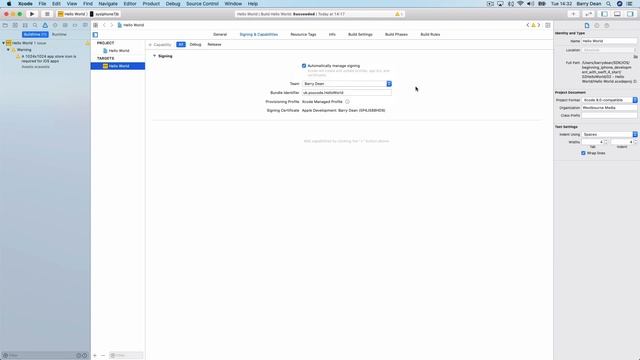Switch to the Build Phases tab
This screenshot has width=640, height=360.
(x=396, y=35)
